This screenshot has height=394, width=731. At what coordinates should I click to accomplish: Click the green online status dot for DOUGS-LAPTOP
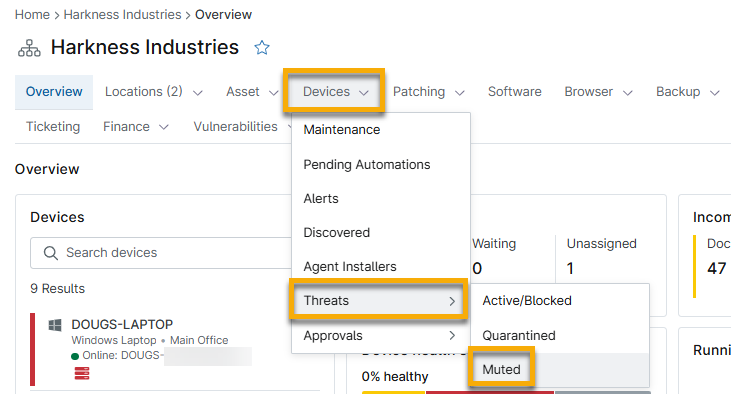tap(75, 356)
